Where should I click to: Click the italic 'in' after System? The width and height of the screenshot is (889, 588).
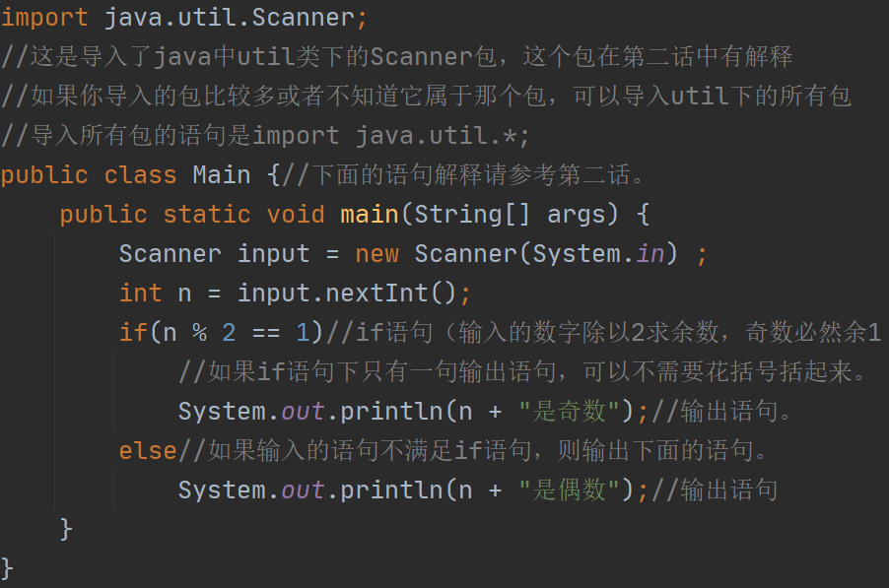[x=650, y=254]
